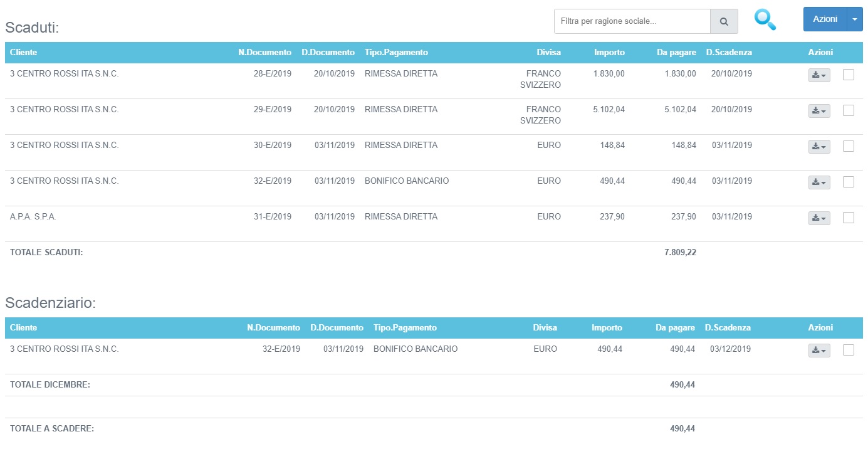This screenshot has height=449, width=868.
Task: Click the blue magnifying glass advanced search icon
Action: (x=765, y=20)
